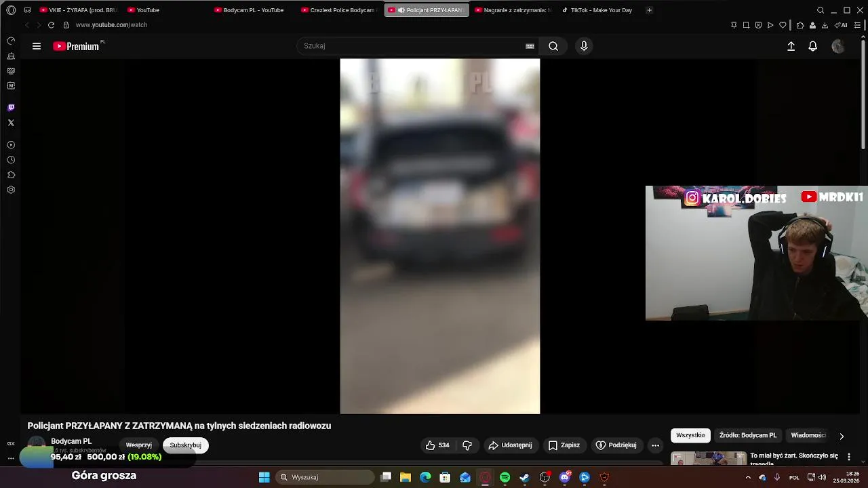Click the Podziękuj thanks button

click(x=616, y=445)
